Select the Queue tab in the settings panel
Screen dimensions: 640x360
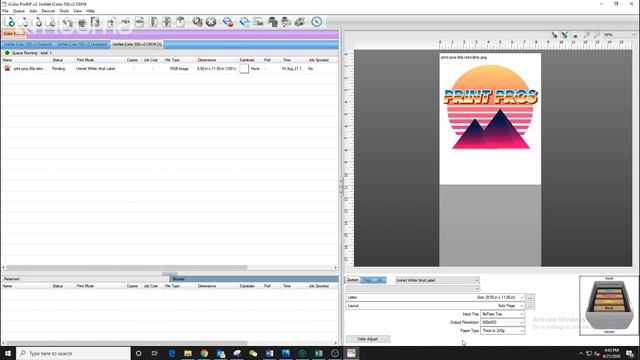(352, 280)
